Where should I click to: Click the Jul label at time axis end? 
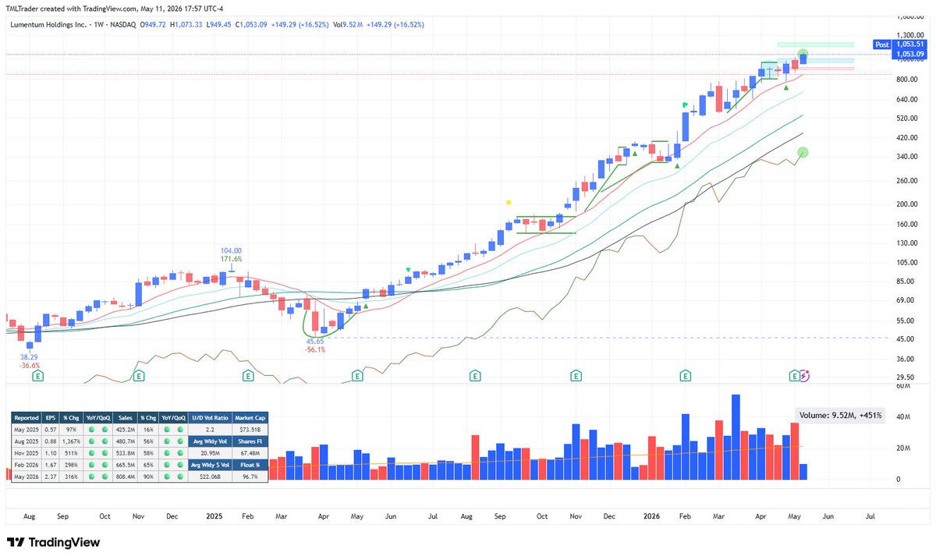tap(870, 516)
